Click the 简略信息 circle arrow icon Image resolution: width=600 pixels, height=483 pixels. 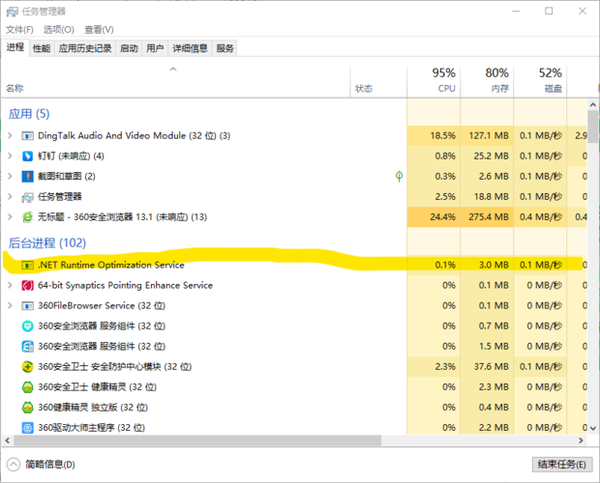(13, 465)
